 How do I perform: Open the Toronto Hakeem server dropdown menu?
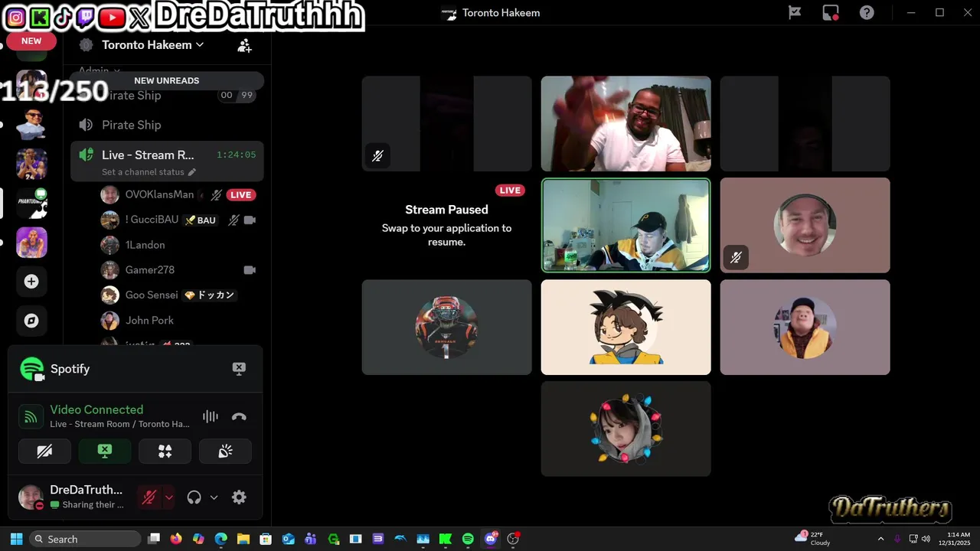coord(153,45)
